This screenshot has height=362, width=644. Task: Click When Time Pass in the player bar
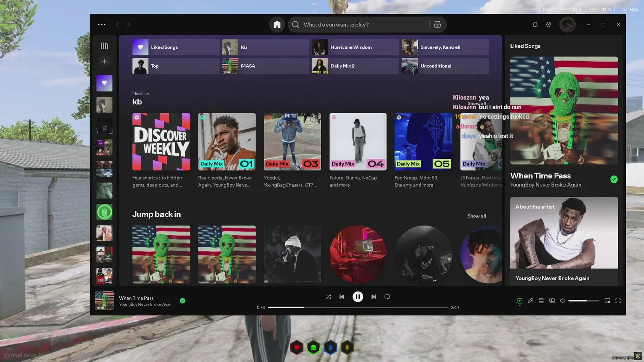136,298
